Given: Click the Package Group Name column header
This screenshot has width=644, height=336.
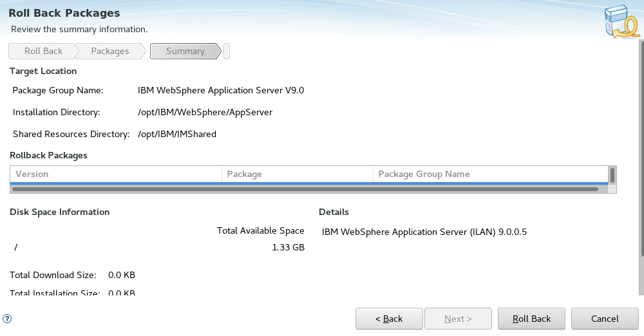Looking at the screenshot, I should [x=490, y=174].
